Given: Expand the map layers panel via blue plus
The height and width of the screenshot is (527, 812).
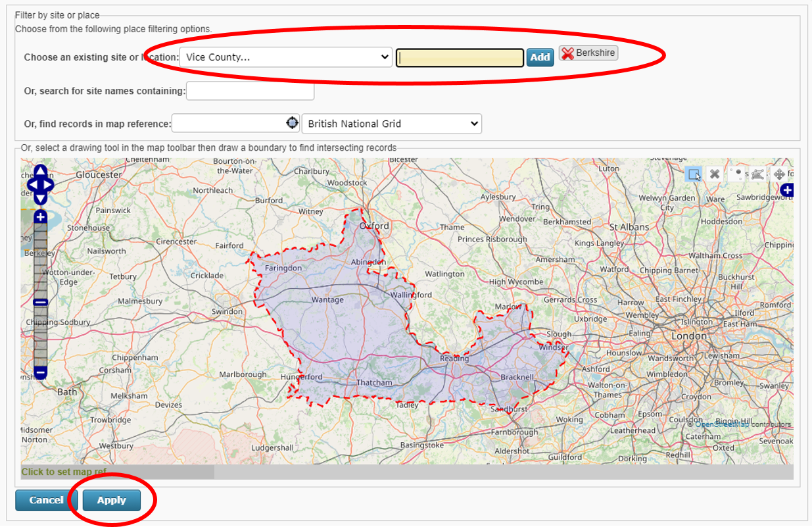Looking at the screenshot, I should point(787,191).
